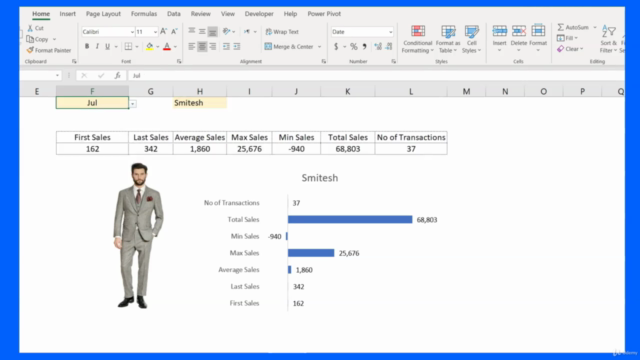Open Merge & Center dropdown arrow
Viewport: 640px width, 360px height.
coord(319,47)
